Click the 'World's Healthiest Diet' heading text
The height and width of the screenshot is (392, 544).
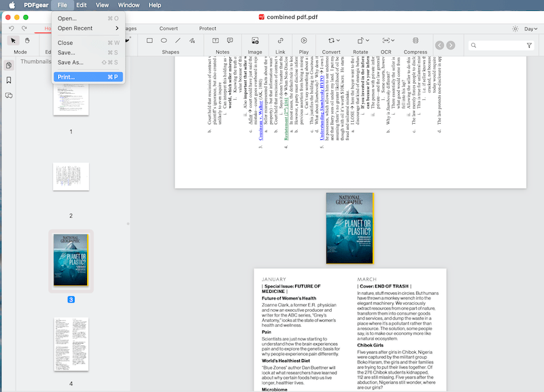point(286,361)
